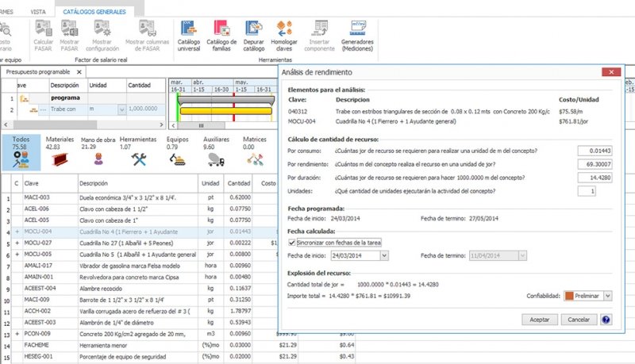The width and height of the screenshot is (635, 364).
Task: Filter resources by Mano de obra
Action: tap(99, 157)
